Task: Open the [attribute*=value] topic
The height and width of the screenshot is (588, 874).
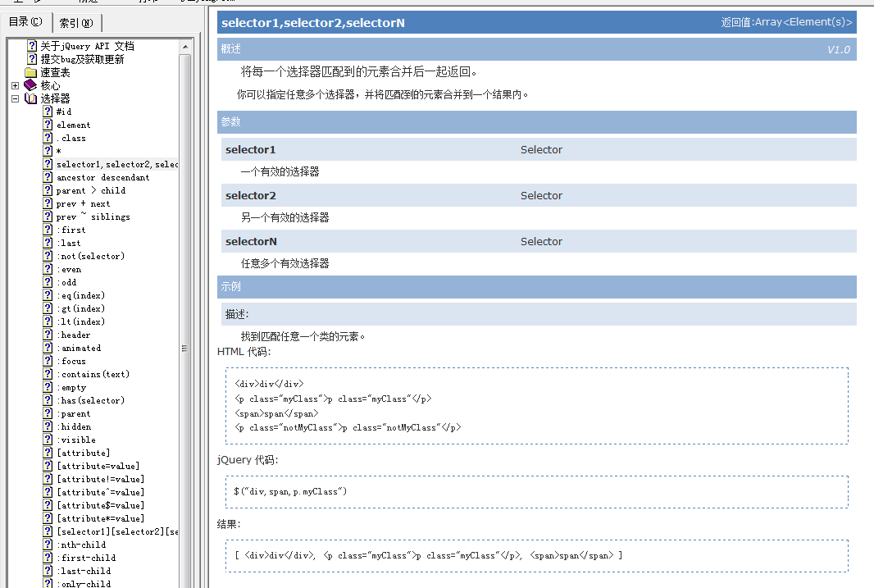Action: click(x=101, y=518)
